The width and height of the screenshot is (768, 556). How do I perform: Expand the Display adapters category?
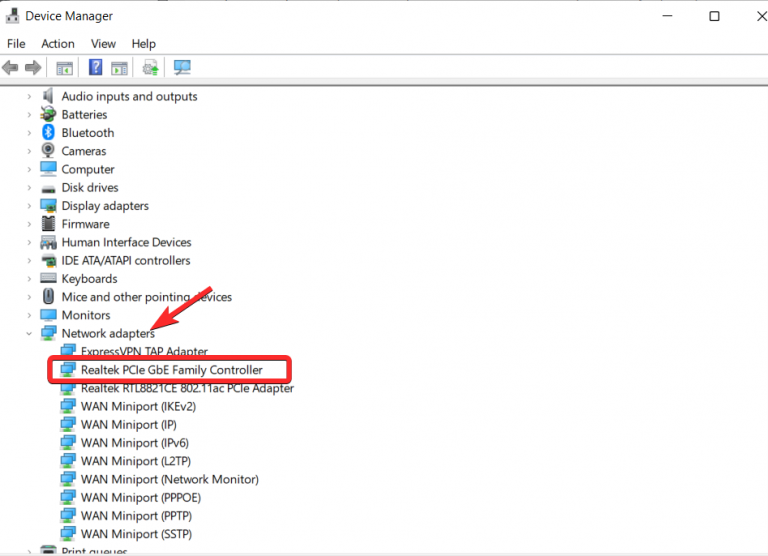pos(29,206)
